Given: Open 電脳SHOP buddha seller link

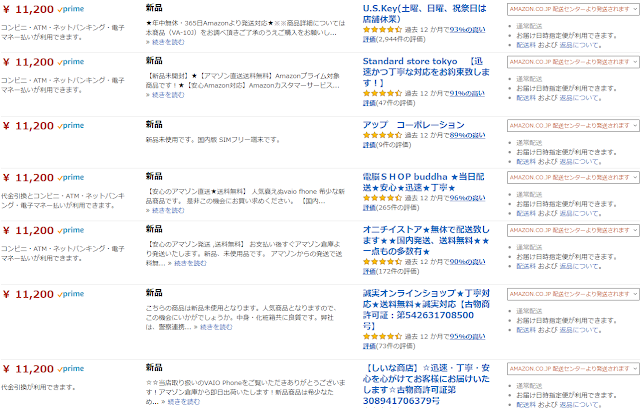Looking at the screenshot, I should pos(423,182).
